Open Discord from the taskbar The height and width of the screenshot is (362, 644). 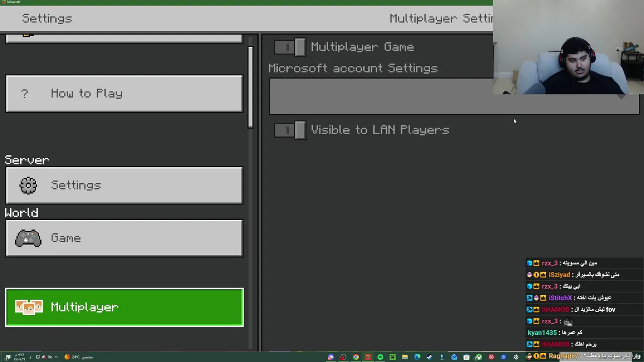331,357
